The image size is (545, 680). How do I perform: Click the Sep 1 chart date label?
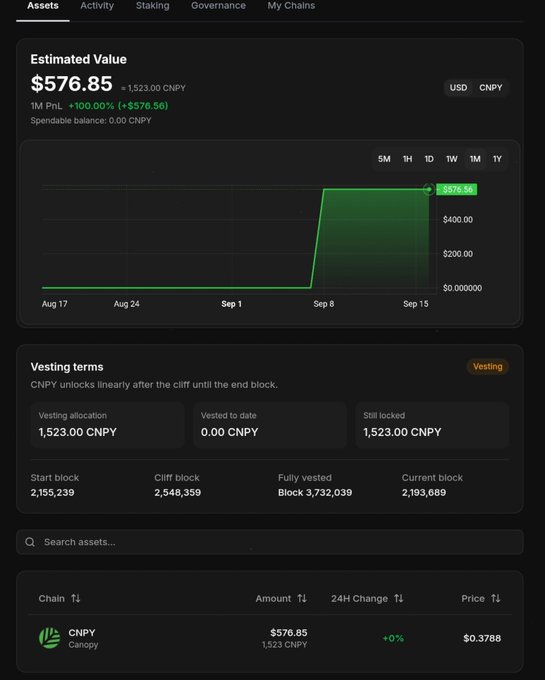tap(232, 304)
